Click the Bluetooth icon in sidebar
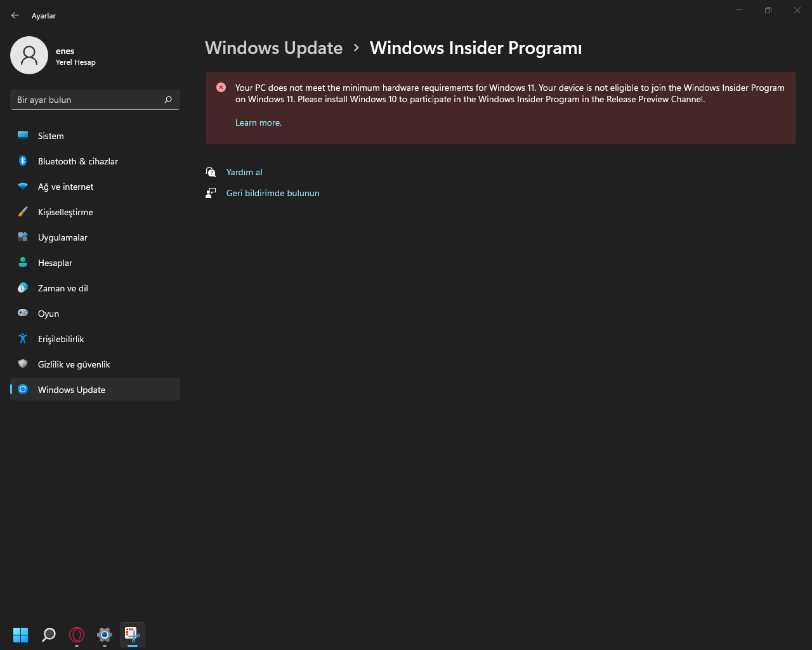Image resolution: width=812 pixels, height=650 pixels. [23, 161]
